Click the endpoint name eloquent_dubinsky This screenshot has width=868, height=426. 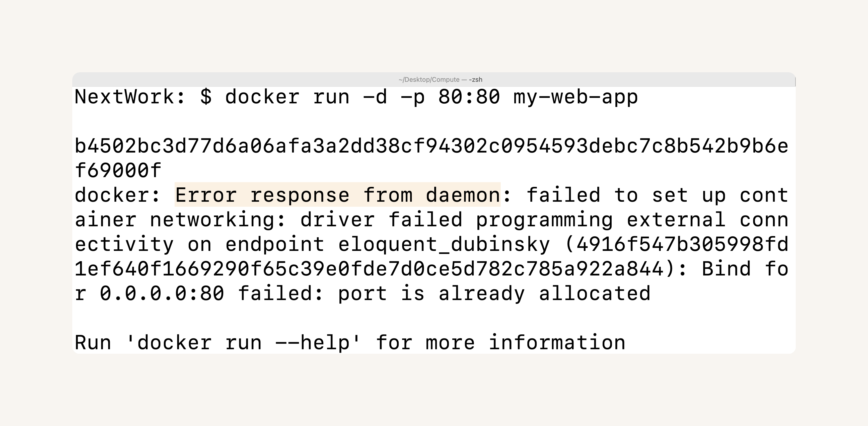[444, 244]
